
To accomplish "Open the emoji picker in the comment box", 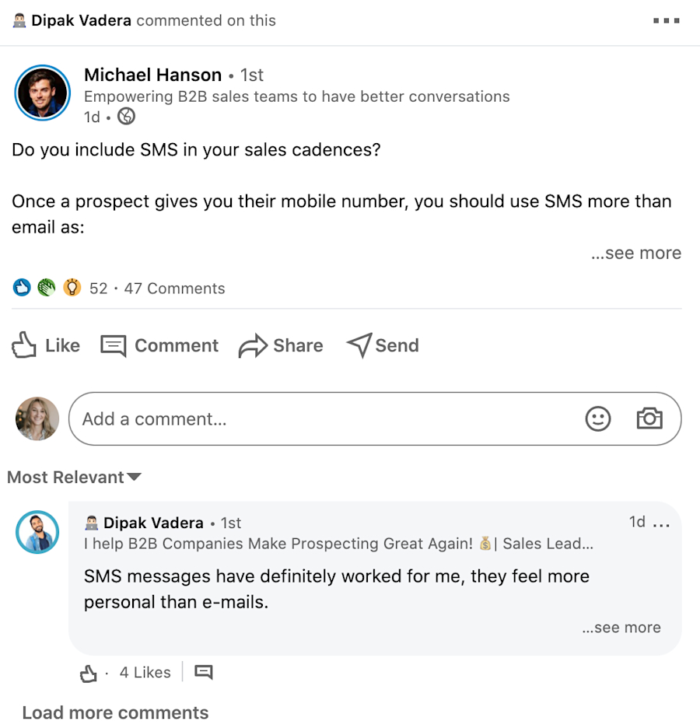I will [597, 418].
